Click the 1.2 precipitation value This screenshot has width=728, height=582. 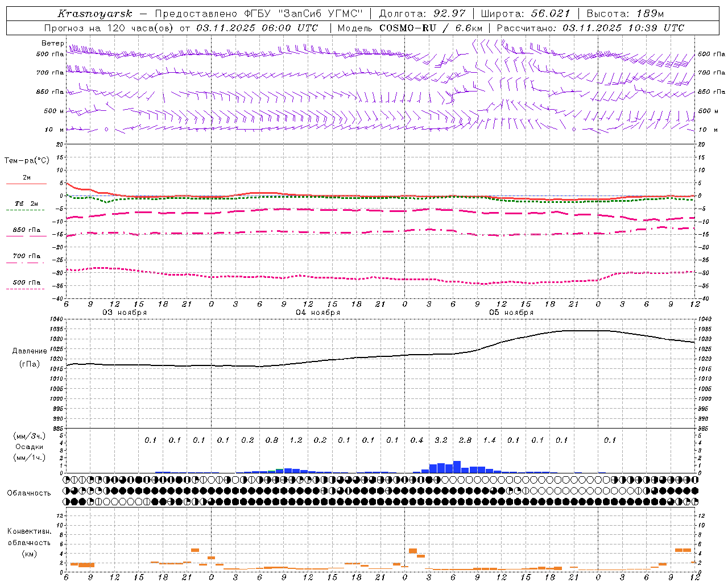coord(296,440)
